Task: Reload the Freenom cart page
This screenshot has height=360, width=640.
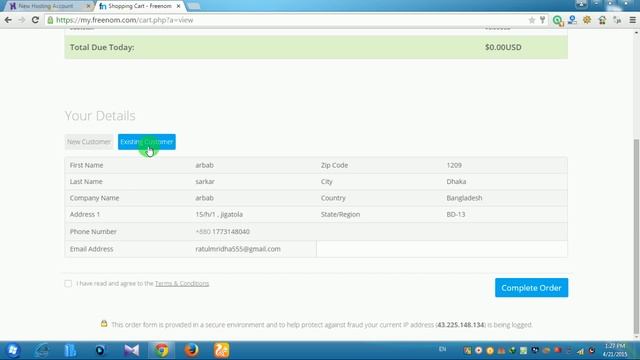Action: (35, 20)
